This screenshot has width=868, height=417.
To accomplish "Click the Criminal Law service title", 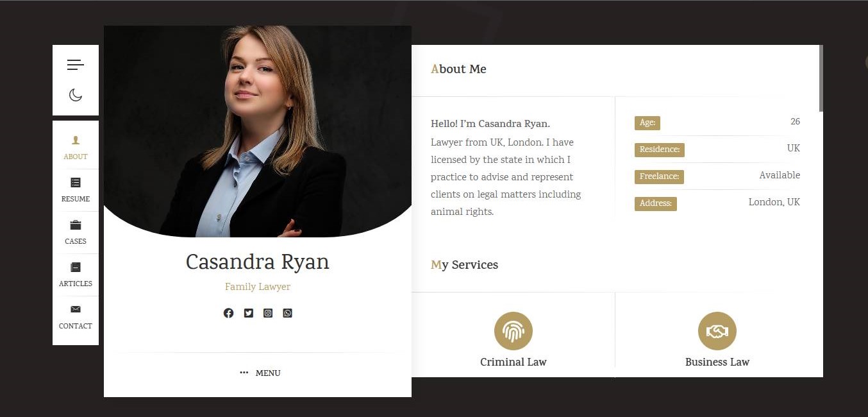I will pyautogui.click(x=513, y=362).
